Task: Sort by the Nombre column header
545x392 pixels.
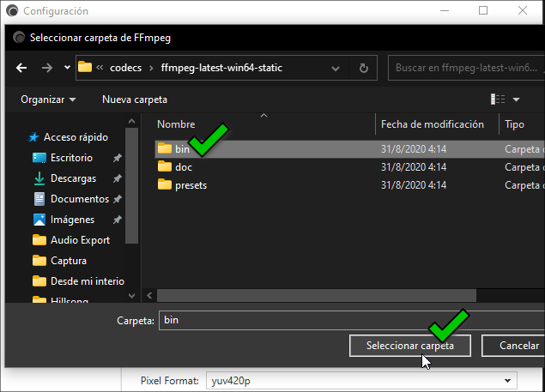Action: click(176, 124)
